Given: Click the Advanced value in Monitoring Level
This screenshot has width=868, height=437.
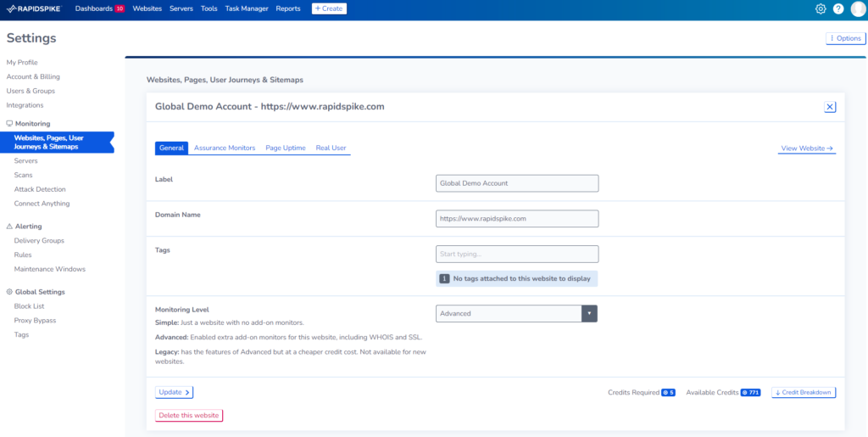Looking at the screenshot, I should pyautogui.click(x=455, y=313).
